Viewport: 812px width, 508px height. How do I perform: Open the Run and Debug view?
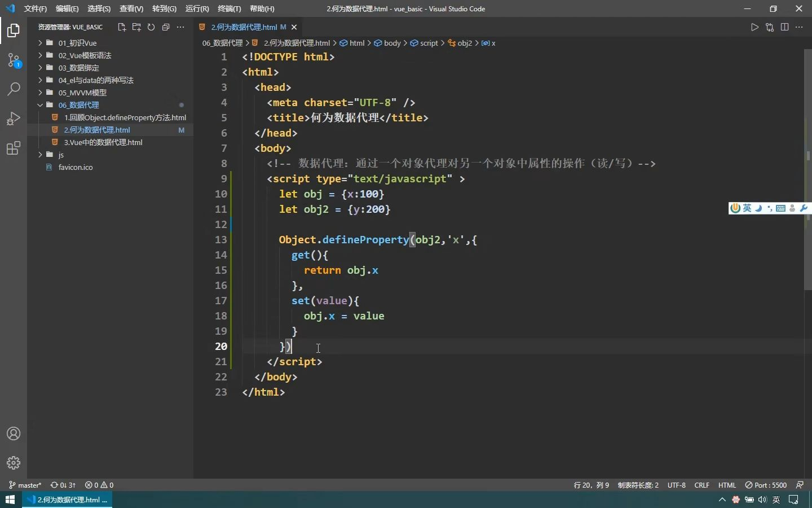click(14, 119)
